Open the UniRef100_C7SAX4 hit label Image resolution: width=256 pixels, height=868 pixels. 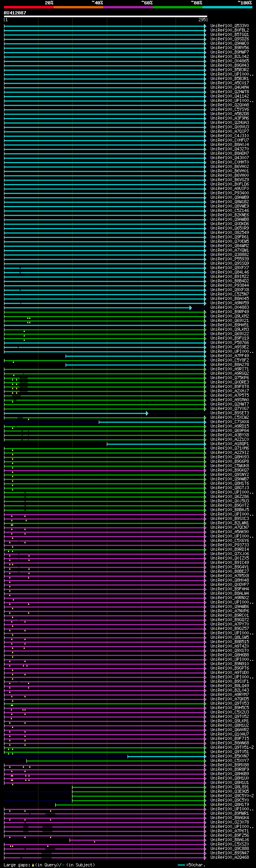[x=230, y=422]
